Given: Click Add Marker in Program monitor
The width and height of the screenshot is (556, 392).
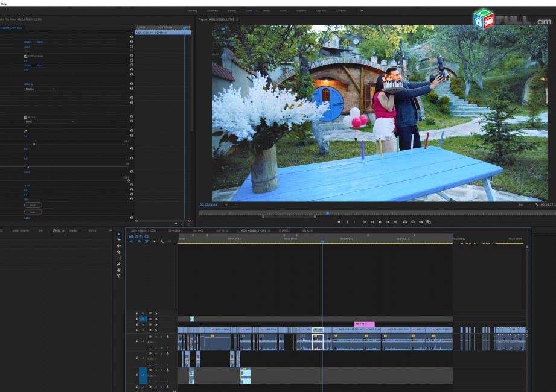Looking at the screenshot, I should tap(339, 222).
